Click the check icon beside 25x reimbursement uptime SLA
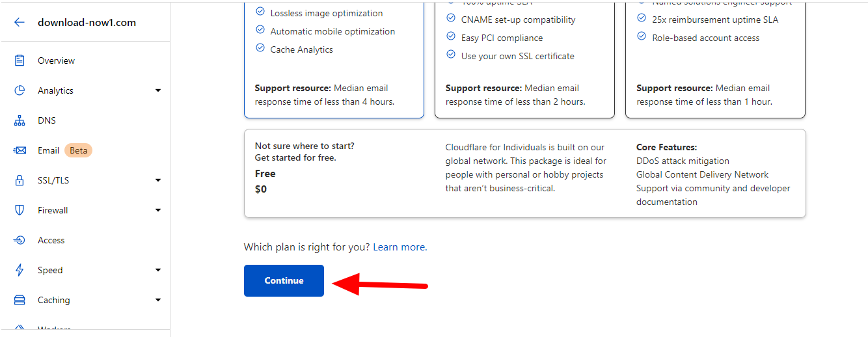 pos(642,18)
